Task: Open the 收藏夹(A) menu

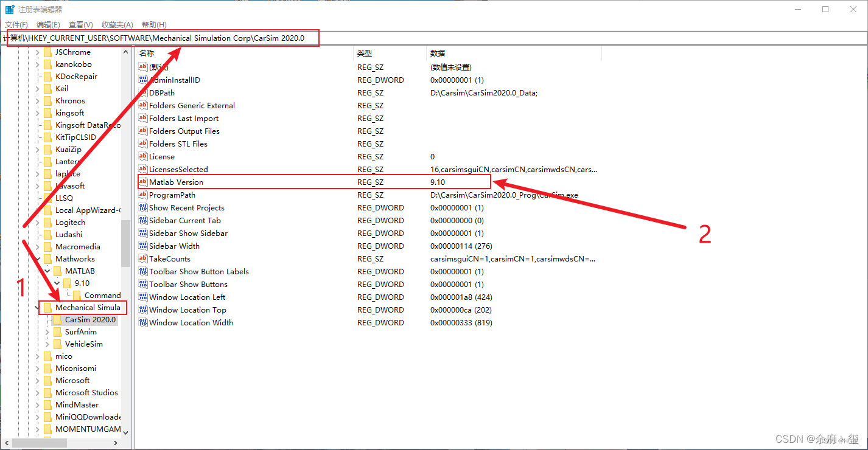Action: [117, 24]
